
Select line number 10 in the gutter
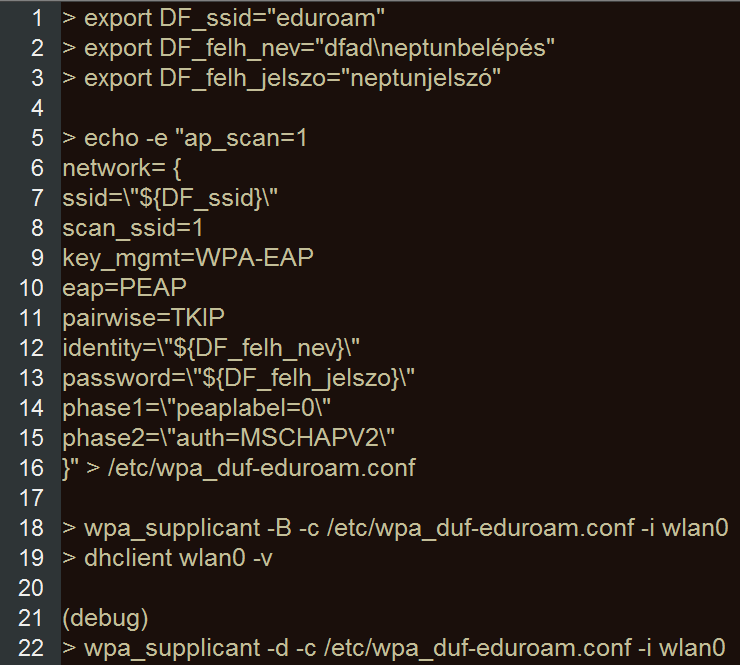pos(31,288)
